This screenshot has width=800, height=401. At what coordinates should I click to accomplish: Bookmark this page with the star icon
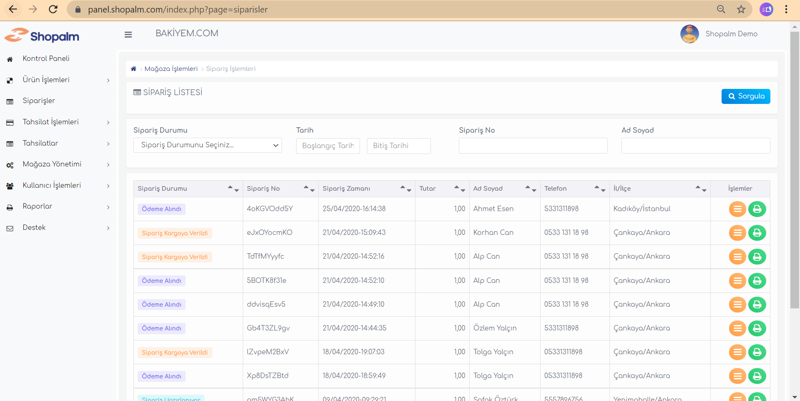click(x=741, y=9)
